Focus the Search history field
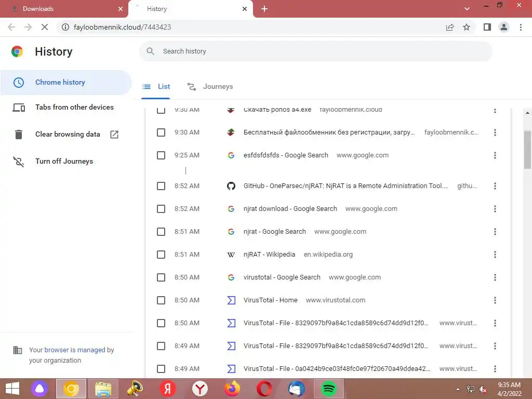Image resolution: width=532 pixels, height=399 pixels. 315,51
